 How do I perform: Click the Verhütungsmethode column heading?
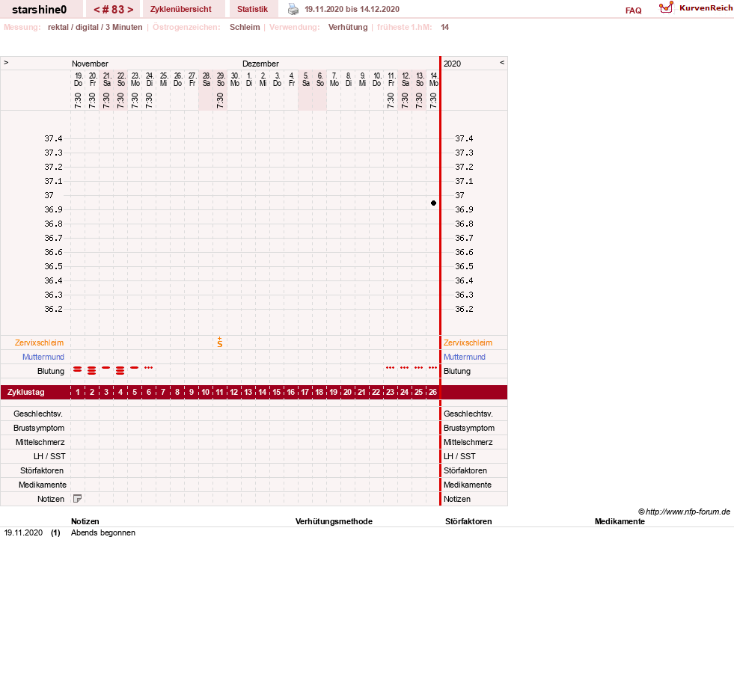click(334, 521)
